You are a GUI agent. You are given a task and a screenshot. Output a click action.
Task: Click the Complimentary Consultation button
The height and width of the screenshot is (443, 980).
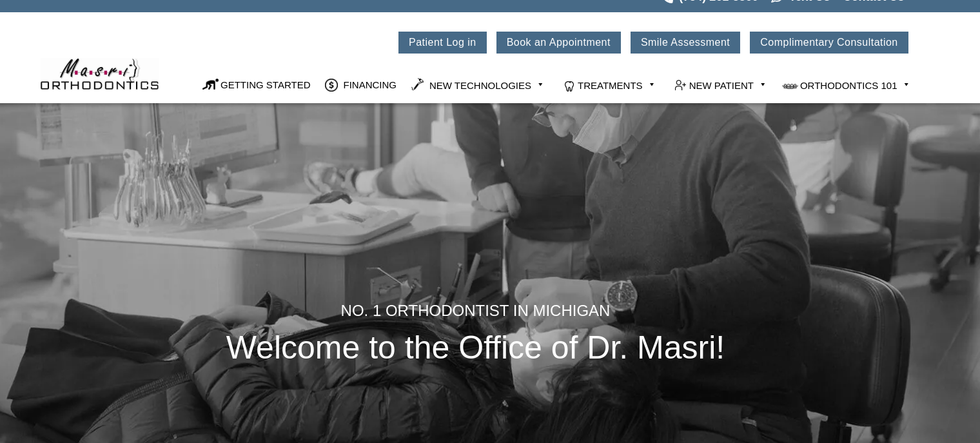[829, 43]
